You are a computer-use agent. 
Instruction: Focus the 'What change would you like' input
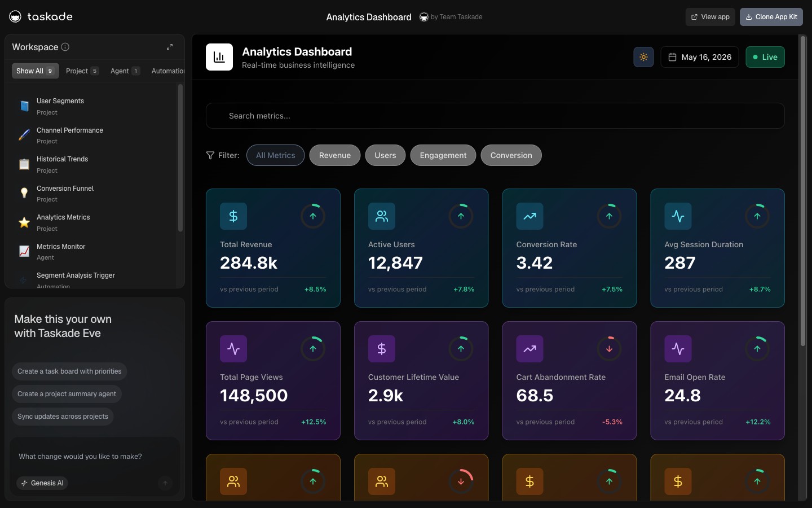pyautogui.click(x=95, y=457)
